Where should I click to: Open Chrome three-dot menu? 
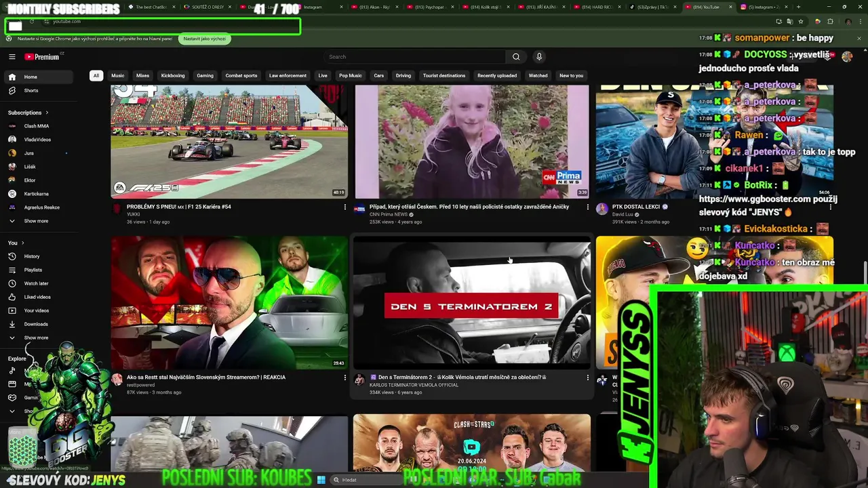pyautogui.click(x=860, y=22)
